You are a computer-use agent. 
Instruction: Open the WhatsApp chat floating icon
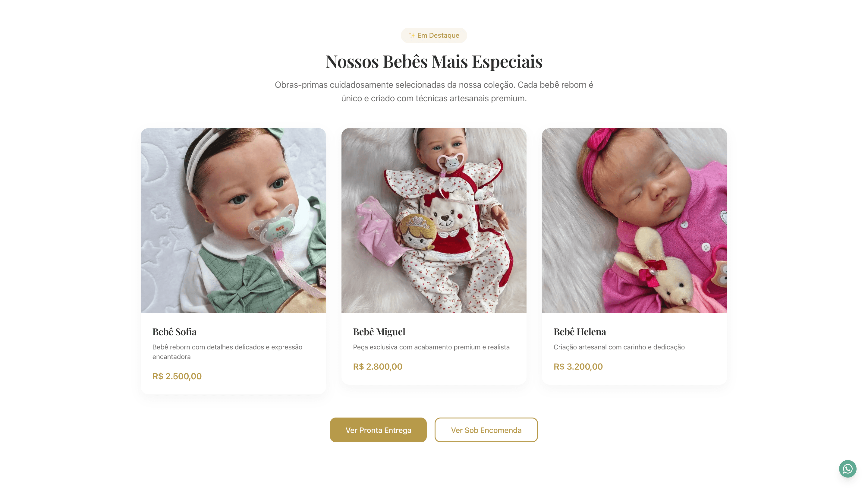click(x=847, y=468)
